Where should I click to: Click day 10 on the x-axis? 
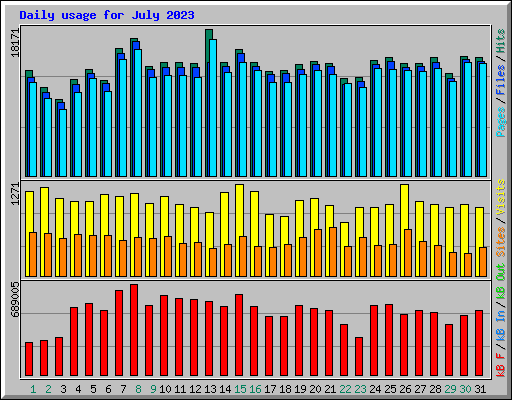tap(165, 389)
